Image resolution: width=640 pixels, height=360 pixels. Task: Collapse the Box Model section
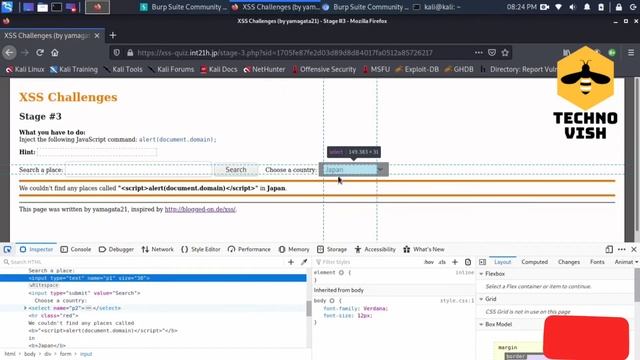(x=481, y=324)
